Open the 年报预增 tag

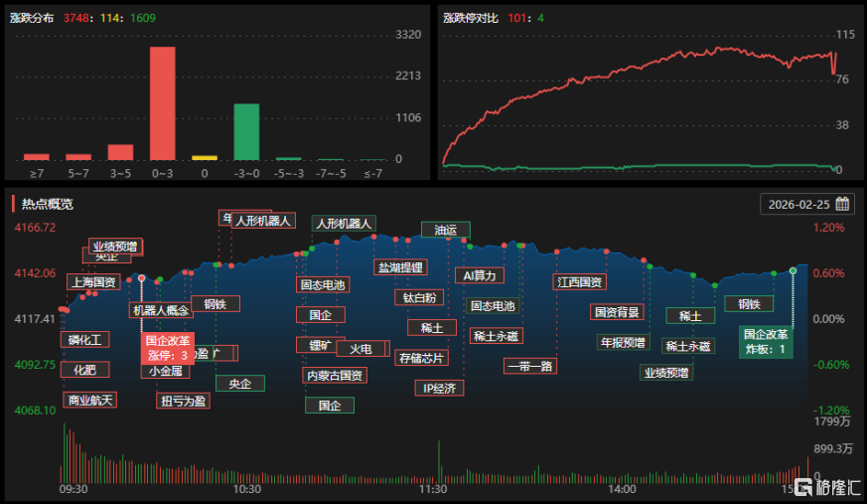click(x=623, y=342)
